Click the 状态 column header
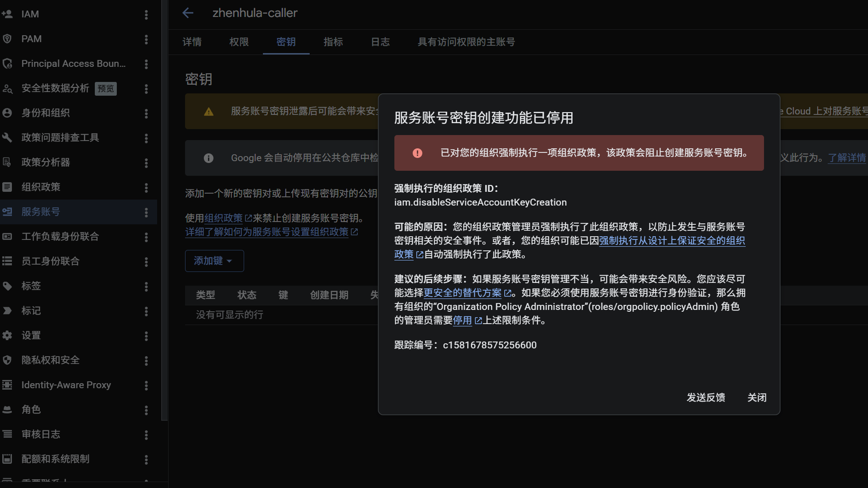 [246, 295]
